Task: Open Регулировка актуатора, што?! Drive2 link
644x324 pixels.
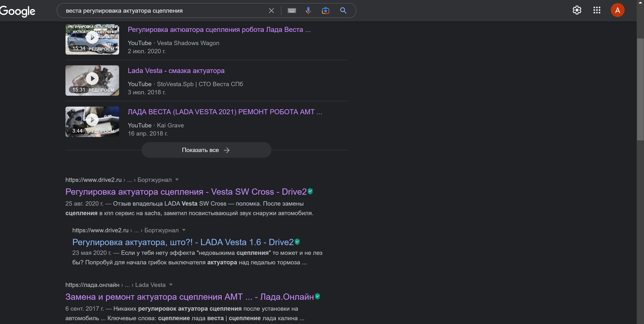Action: point(183,242)
